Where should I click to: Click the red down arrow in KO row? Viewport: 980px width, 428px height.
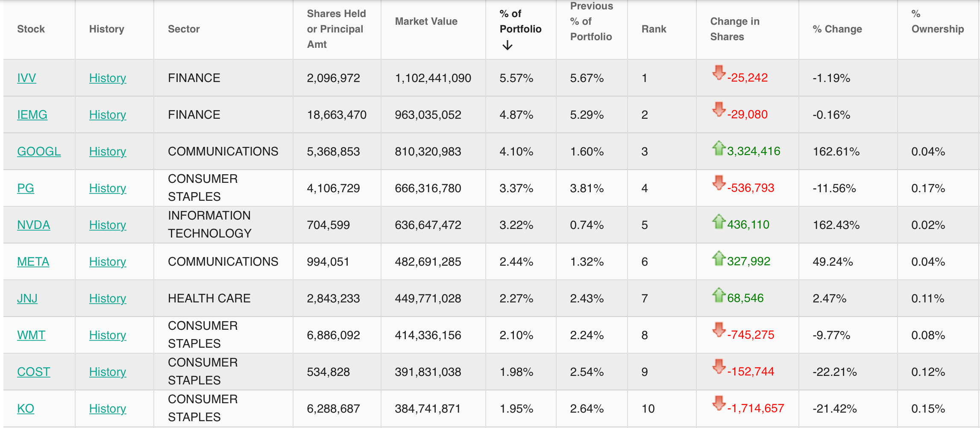tap(719, 403)
